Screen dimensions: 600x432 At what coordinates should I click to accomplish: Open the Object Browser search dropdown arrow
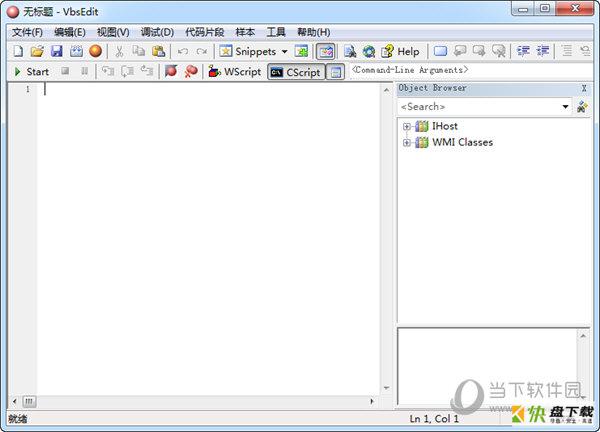point(565,107)
